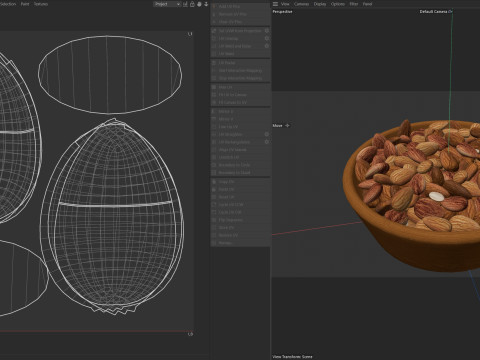Open the viewport View menu
The width and height of the screenshot is (480, 360).
coord(285,4)
